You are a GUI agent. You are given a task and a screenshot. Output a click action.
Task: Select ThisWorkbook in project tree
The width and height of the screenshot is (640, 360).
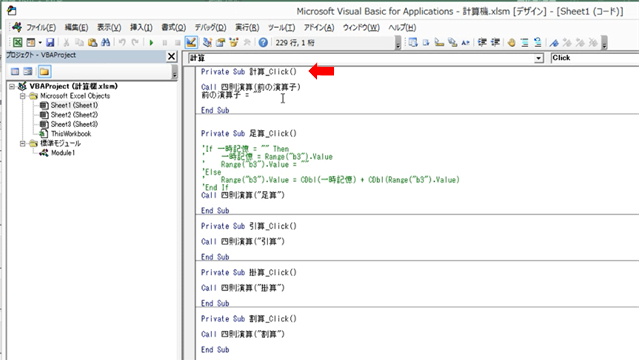coord(71,134)
